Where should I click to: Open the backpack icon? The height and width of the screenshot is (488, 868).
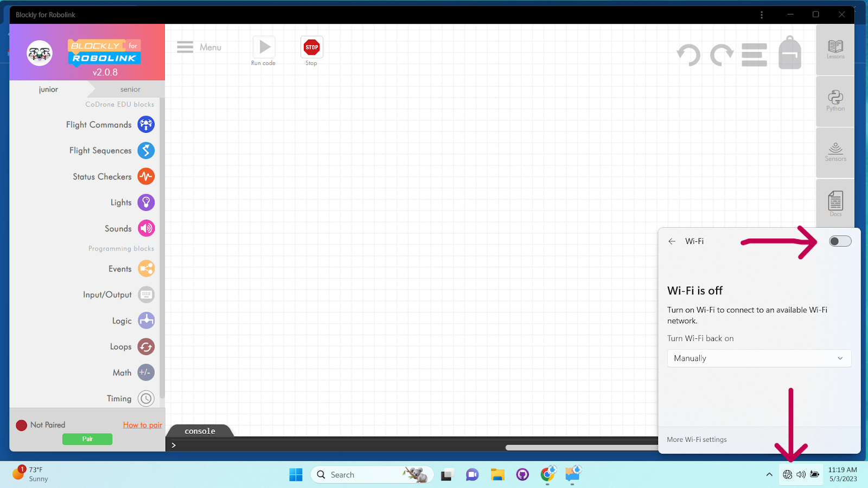(x=790, y=53)
